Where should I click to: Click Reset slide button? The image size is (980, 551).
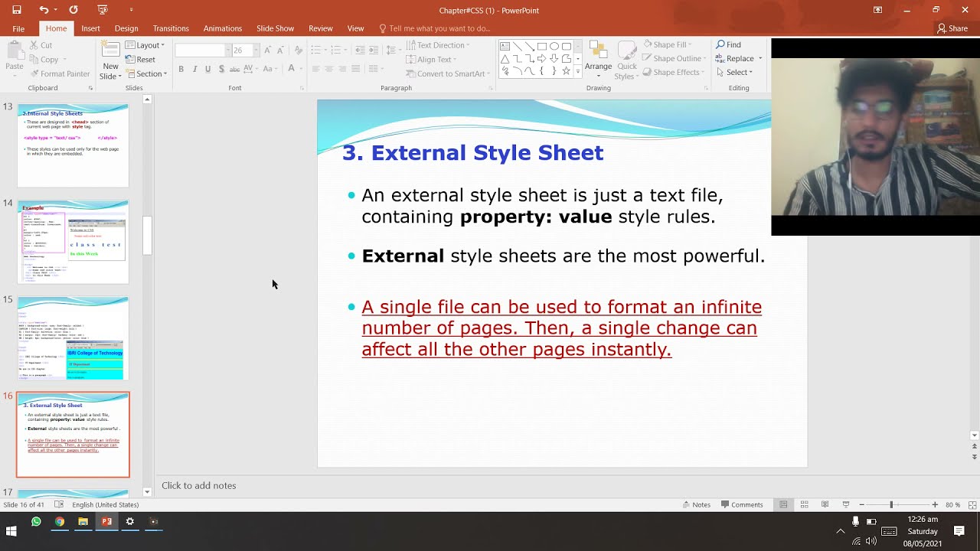pyautogui.click(x=140, y=59)
